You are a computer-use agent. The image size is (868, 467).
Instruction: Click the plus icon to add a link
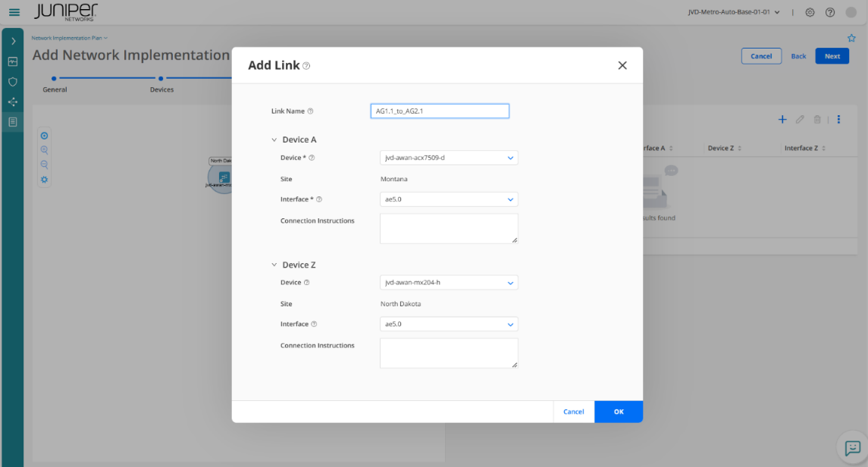coord(782,119)
